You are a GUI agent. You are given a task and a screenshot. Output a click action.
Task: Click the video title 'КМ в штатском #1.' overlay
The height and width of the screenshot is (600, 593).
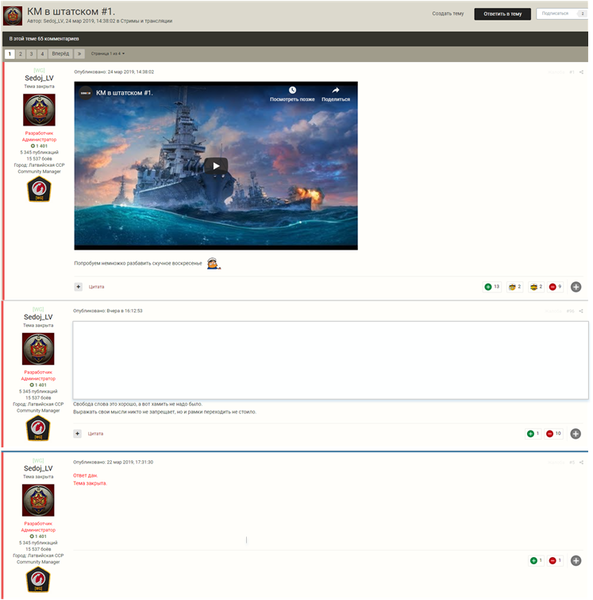[x=124, y=93]
